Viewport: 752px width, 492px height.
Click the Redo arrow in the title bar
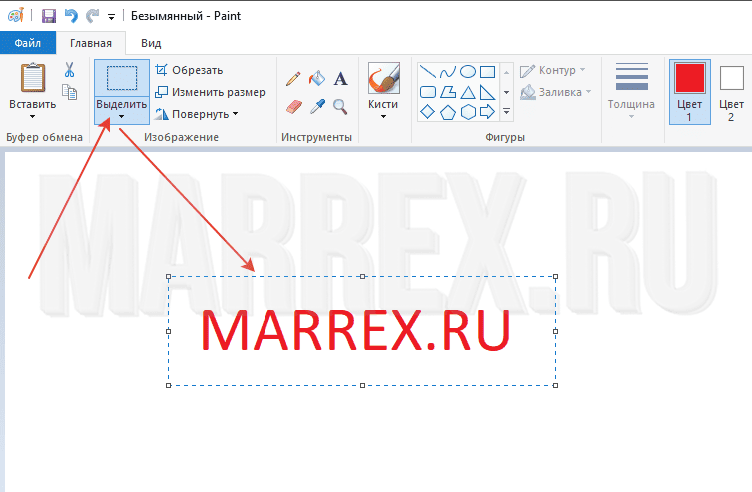[92, 16]
